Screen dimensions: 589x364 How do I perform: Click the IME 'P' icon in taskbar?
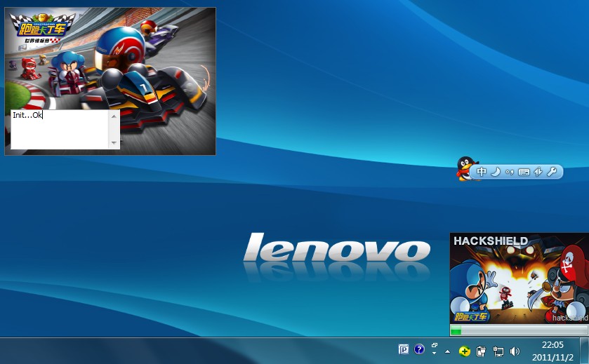[x=404, y=350]
